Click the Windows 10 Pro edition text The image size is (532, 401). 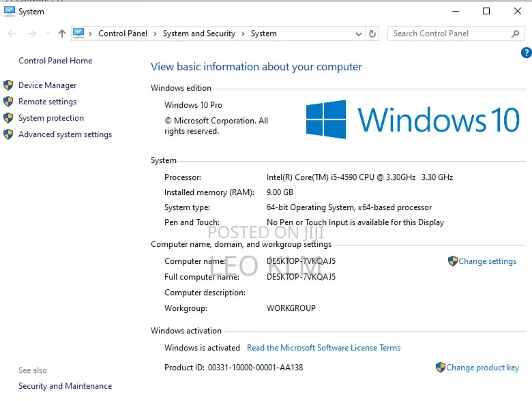point(194,105)
